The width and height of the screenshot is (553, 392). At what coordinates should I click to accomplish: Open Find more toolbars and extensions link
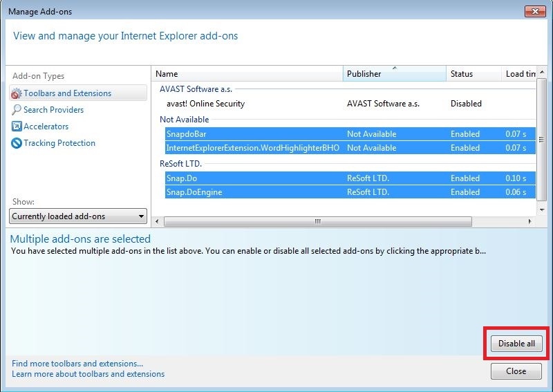point(77,364)
